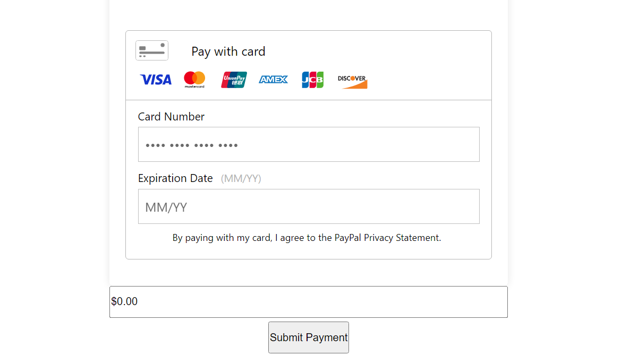Click the masked dots in Card Number field
Image resolution: width=621 pixels, height=364 pixels.
click(x=192, y=145)
